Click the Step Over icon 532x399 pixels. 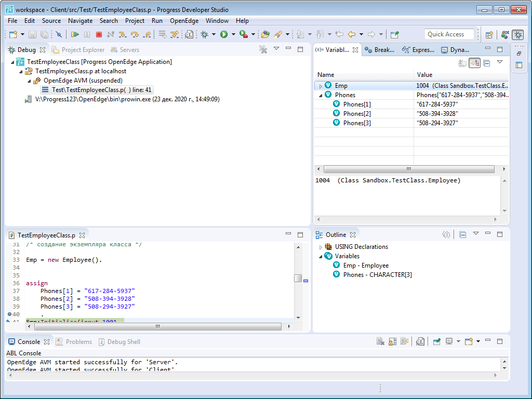[135, 34]
